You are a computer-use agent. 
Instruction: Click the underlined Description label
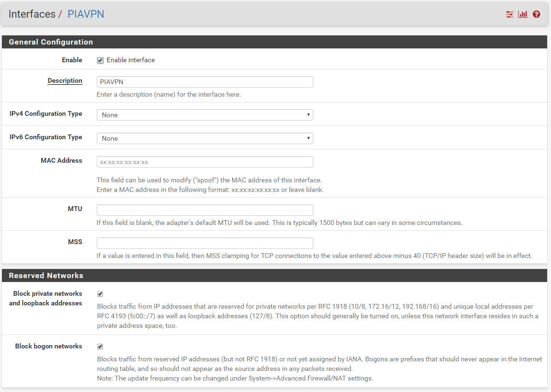tap(65, 81)
